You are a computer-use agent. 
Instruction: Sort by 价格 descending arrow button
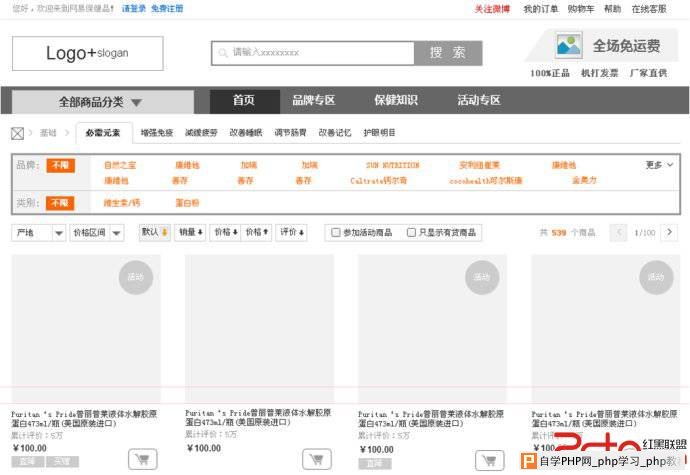coord(225,232)
